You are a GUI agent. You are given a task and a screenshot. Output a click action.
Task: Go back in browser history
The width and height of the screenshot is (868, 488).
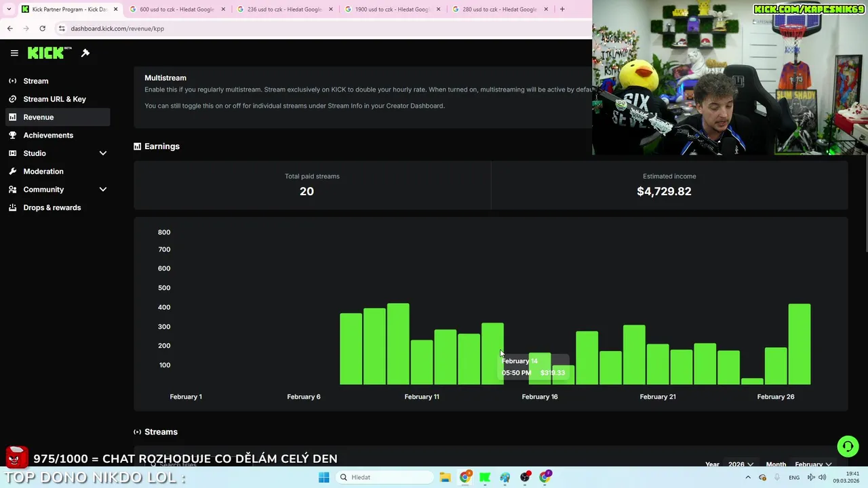9,28
